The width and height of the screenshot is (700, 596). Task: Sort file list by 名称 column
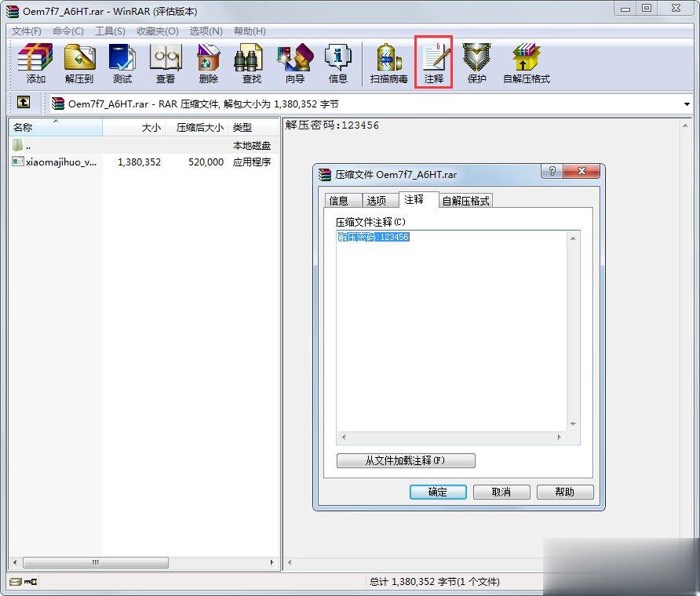(56, 128)
